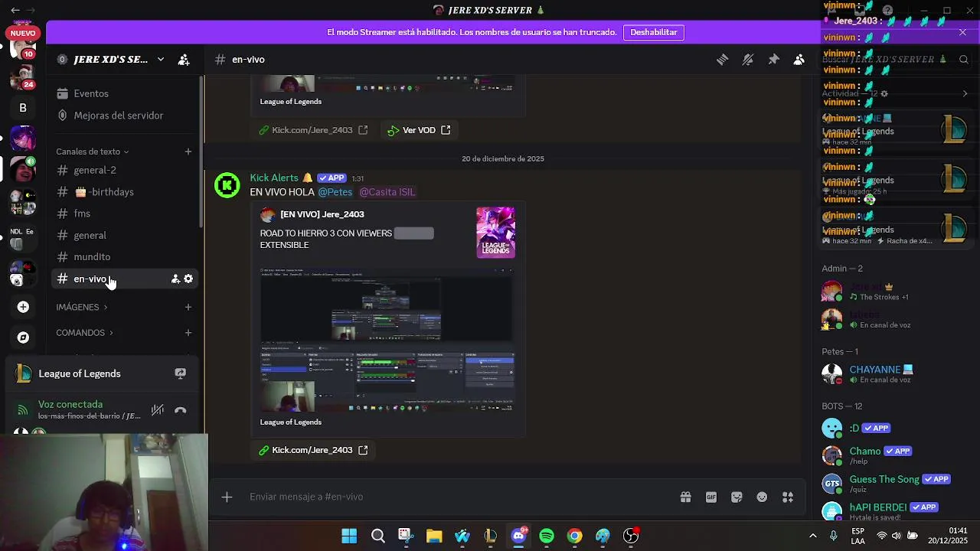Show hidden tray icons chevron
980x551 pixels.
(812, 536)
